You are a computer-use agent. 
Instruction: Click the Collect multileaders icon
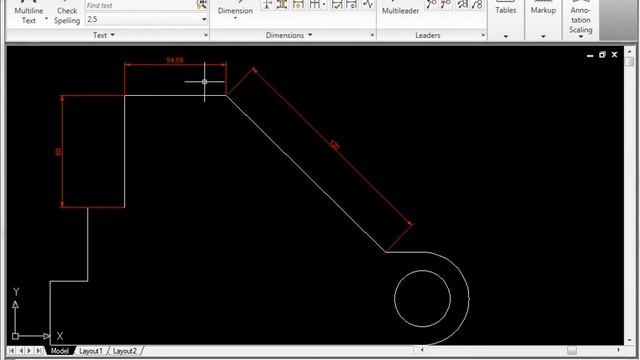477,4
